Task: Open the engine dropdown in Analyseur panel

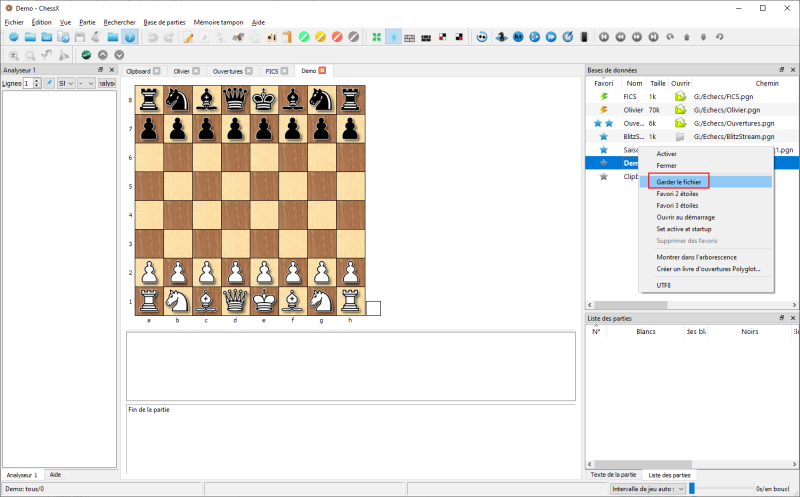Action: (67, 83)
